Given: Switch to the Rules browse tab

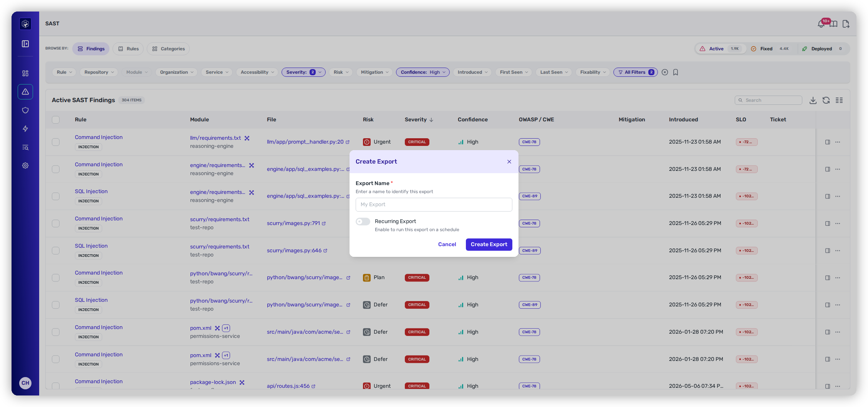Looking at the screenshot, I should [128, 49].
